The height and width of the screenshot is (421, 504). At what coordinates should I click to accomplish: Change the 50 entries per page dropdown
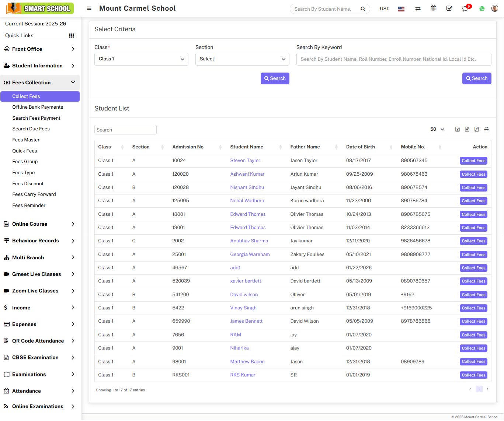(437, 129)
